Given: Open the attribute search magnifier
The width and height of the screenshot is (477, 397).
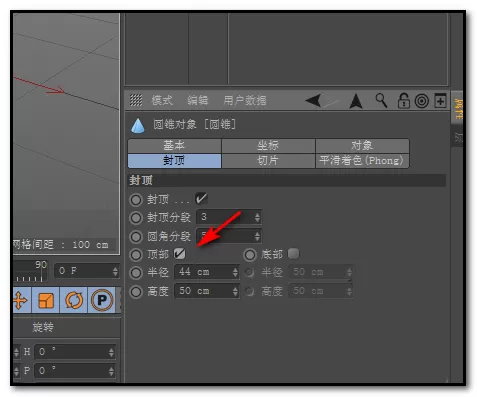Looking at the screenshot, I should pyautogui.click(x=381, y=100).
